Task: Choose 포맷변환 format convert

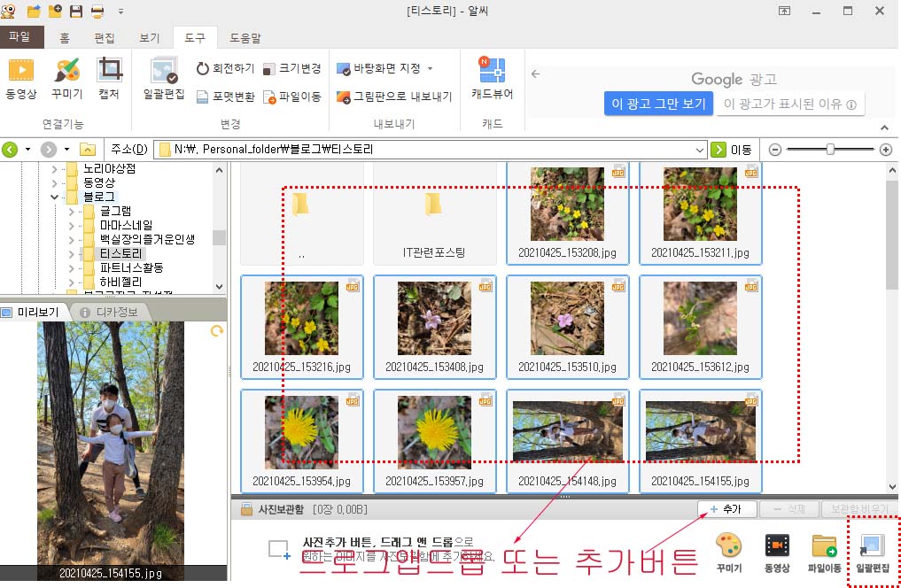Action: point(225,97)
